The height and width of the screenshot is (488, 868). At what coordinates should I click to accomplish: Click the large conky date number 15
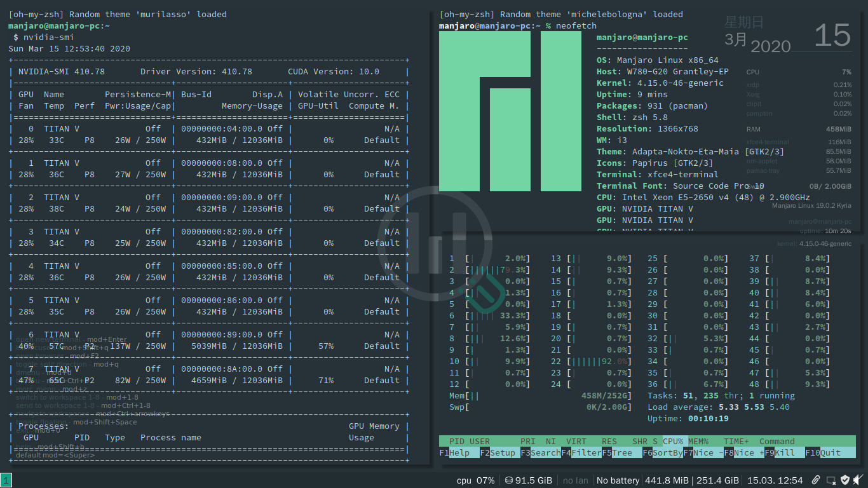(832, 35)
